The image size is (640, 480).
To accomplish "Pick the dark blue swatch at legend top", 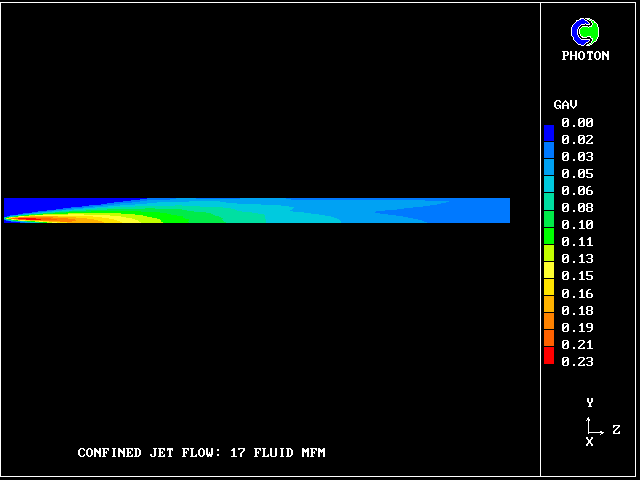I will click(x=549, y=132).
